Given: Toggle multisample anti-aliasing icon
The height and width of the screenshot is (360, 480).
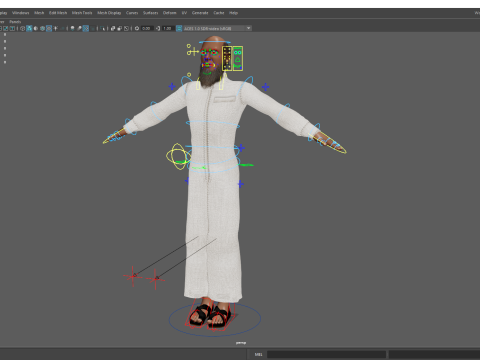Looking at the screenshot, I should coord(86,28).
